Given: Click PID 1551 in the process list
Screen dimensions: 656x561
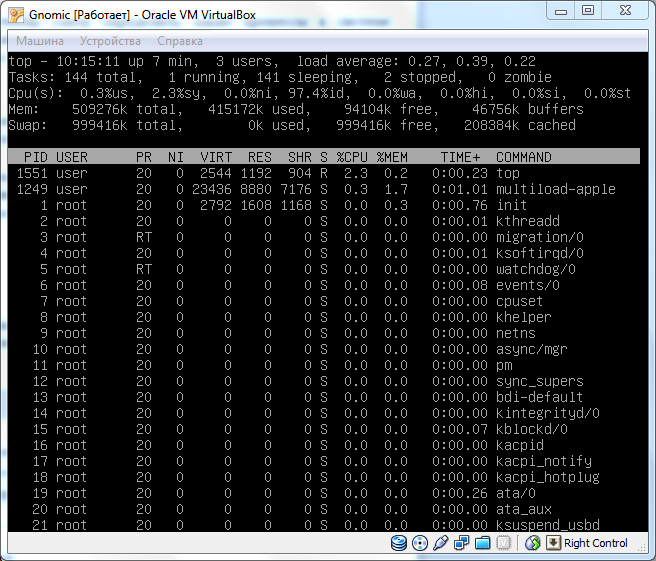Looking at the screenshot, I should (32, 173).
